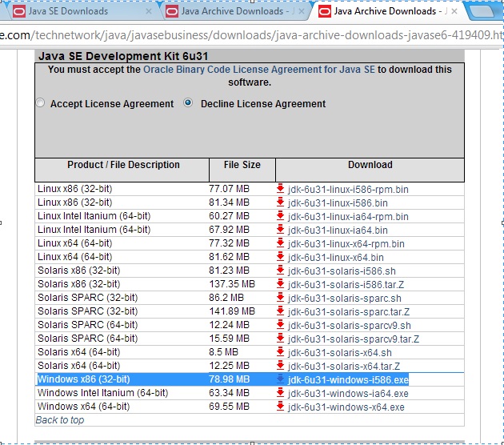Download jdk-6u31-solaris-i586.tar.Z
This screenshot has height=445, width=504.
pyautogui.click(x=346, y=285)
